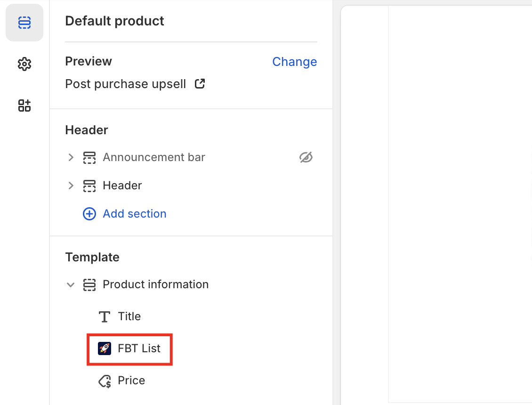Click the price tag icon beside Price
This screenshot has width=532, height=405.
point(105,381)
